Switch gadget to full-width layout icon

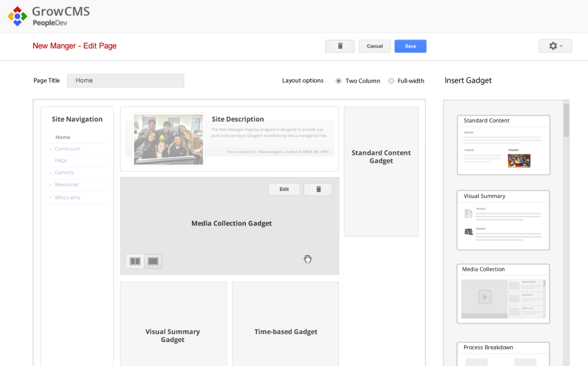click(x=153, y=261)
